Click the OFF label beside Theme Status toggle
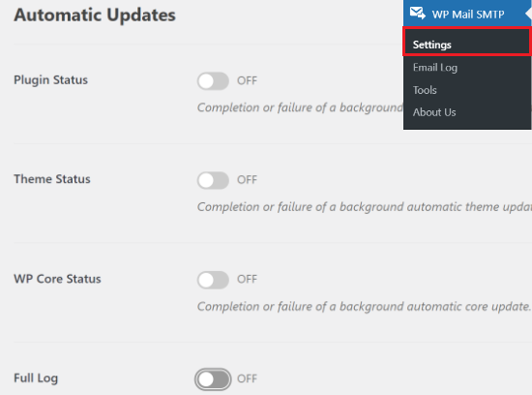Viewport: 532px width, 395px height. point(247,180)
